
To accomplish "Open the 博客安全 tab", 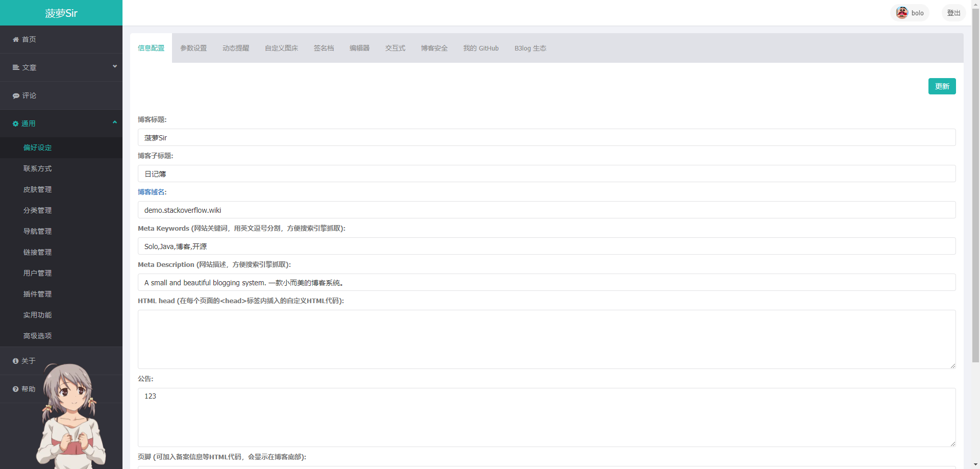I will (434, 48).
